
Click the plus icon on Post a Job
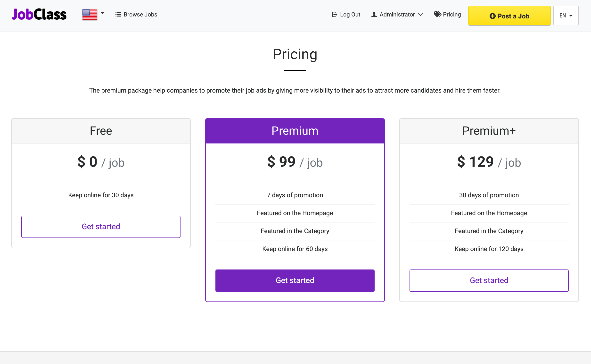(492, 16)
